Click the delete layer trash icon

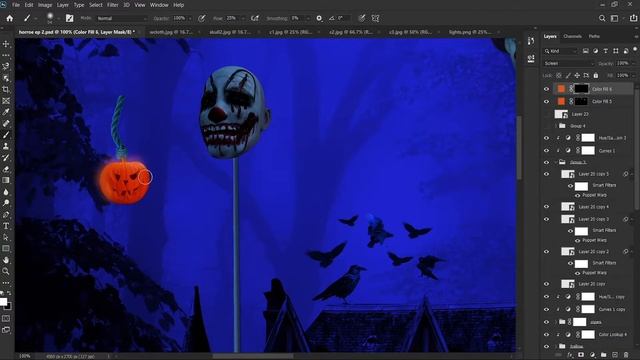[x=626, y=355]
